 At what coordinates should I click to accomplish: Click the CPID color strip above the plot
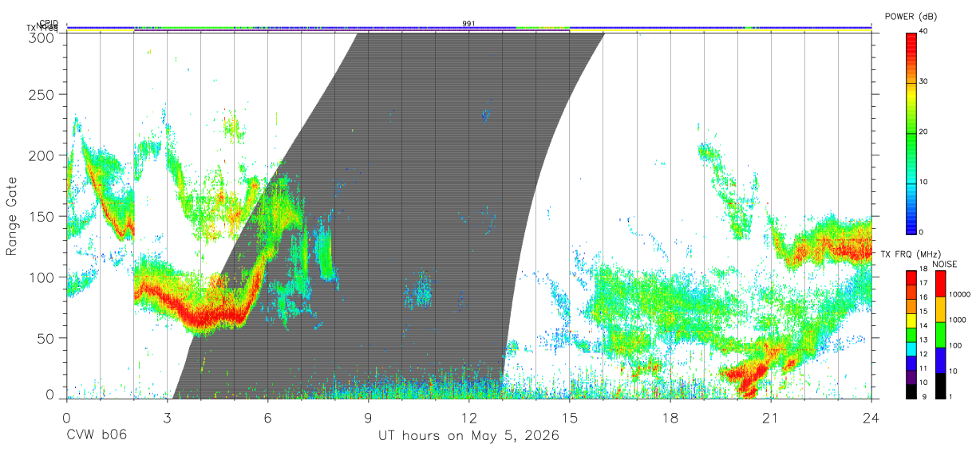[468, 26]
